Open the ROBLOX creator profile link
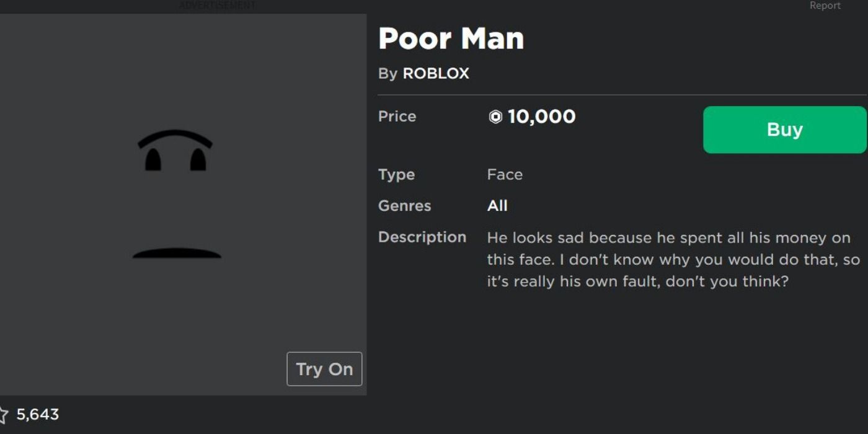 point(436,73)
